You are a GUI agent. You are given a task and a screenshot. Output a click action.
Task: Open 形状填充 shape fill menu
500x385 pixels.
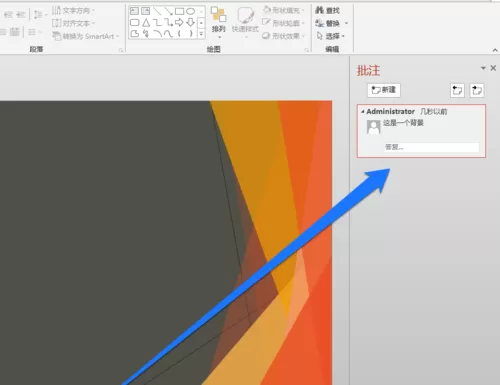[283, 10]
